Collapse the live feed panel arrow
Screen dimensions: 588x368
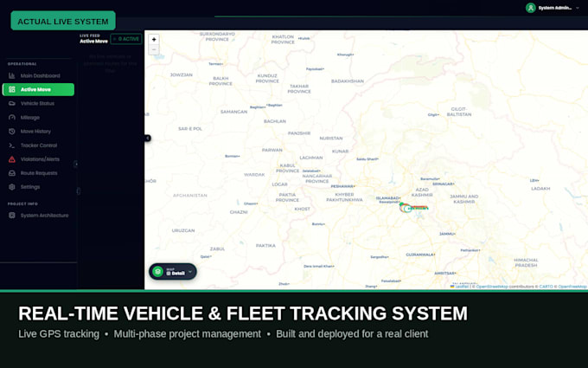[148, 139]
